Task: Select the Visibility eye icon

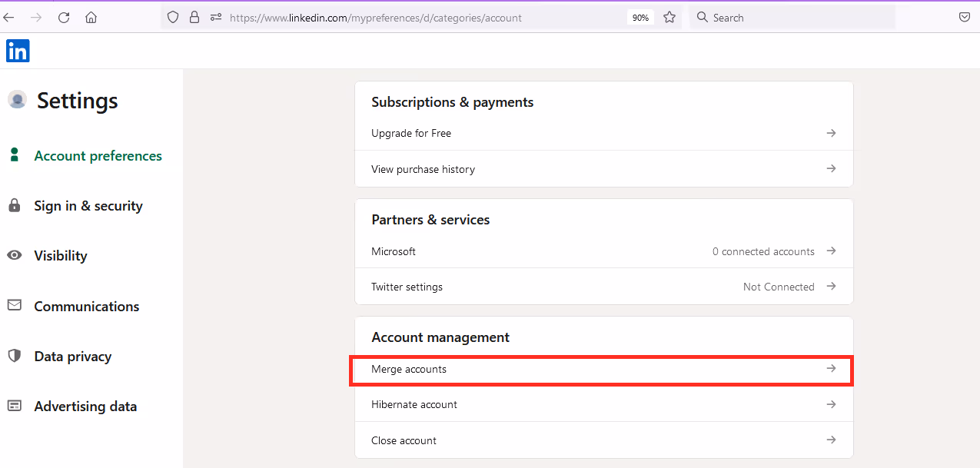Action: click(x=14, y=255)
